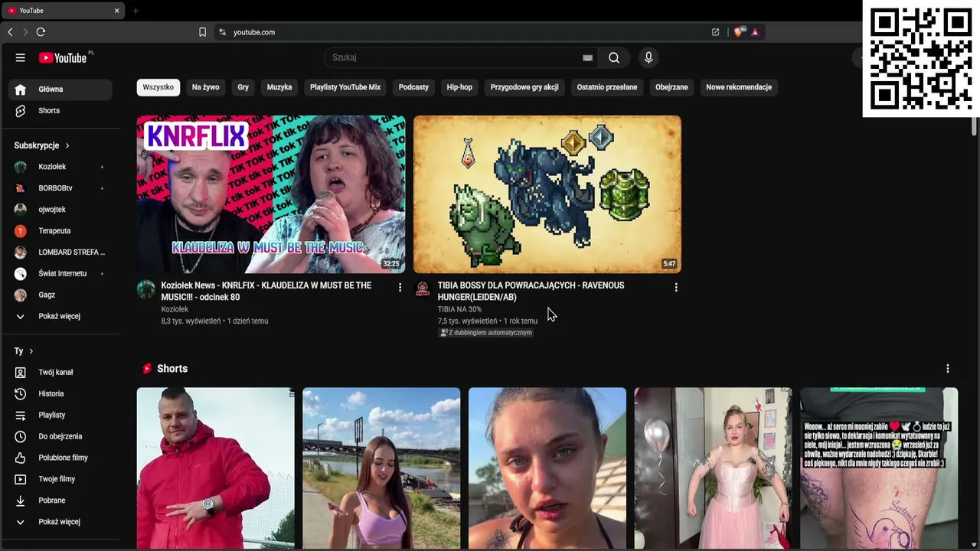Bookmark this page using the bookmark icon

[x=202, y=32]
